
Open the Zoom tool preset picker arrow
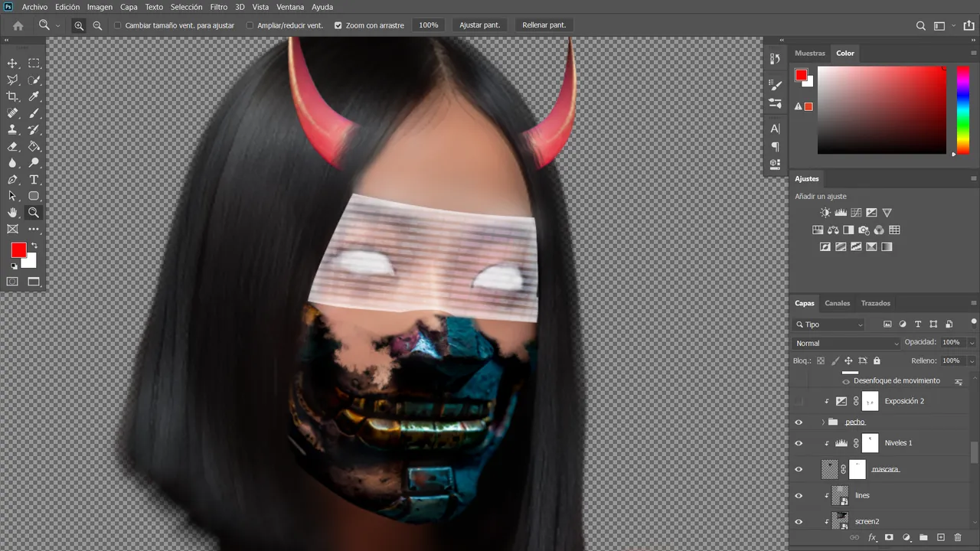(x=57, y=25)
